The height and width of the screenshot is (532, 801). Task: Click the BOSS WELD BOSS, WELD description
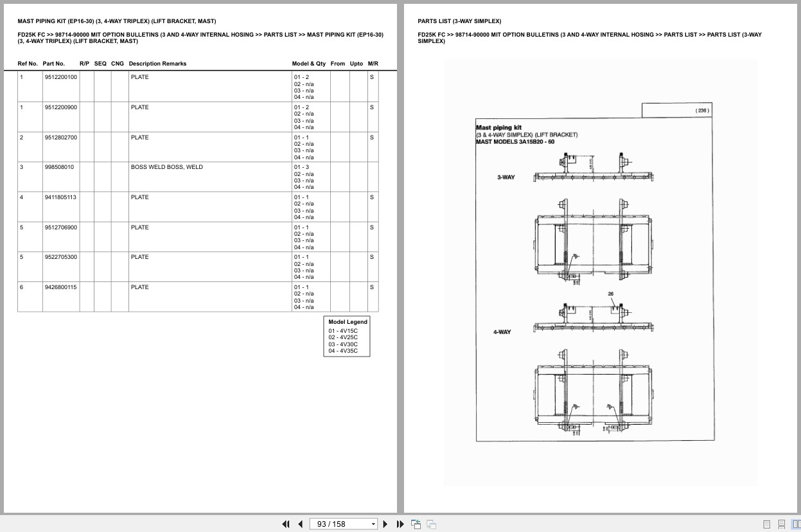(x=167, y=167)
